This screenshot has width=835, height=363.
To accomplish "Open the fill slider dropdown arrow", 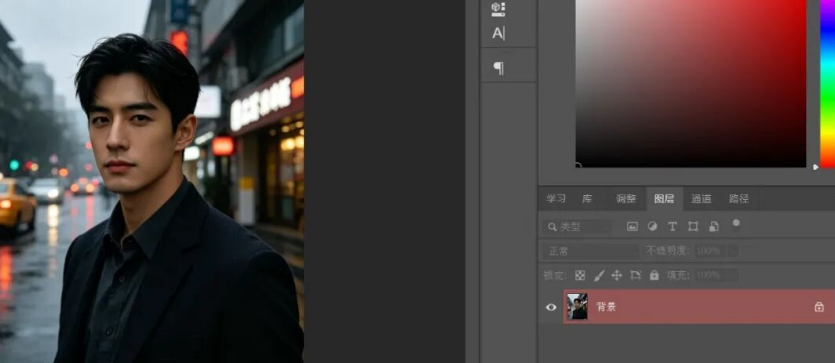I will [733, 275].
